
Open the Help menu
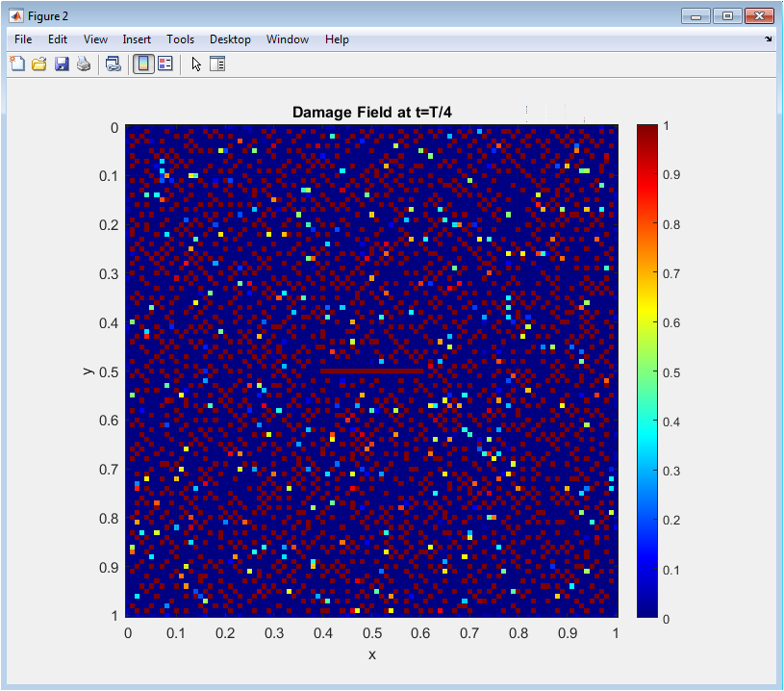point(337,39)
